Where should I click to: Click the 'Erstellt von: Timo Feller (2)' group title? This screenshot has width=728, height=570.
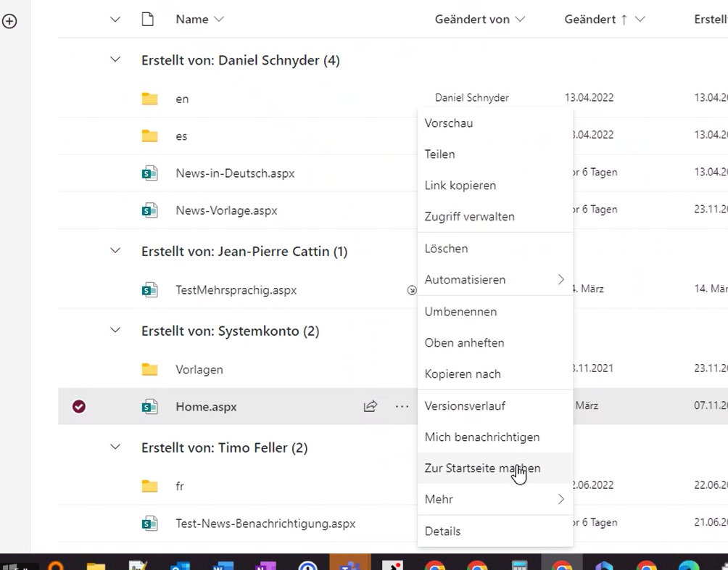(x=224, y=447)
